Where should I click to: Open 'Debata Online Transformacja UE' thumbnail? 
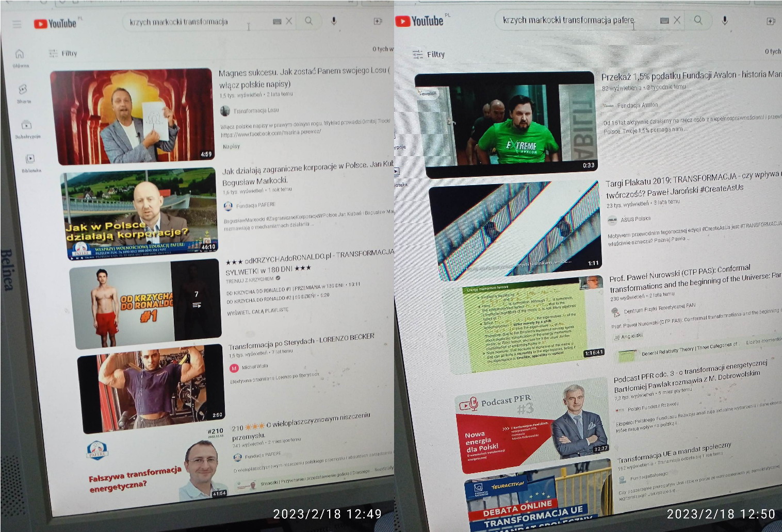(539, 496)
